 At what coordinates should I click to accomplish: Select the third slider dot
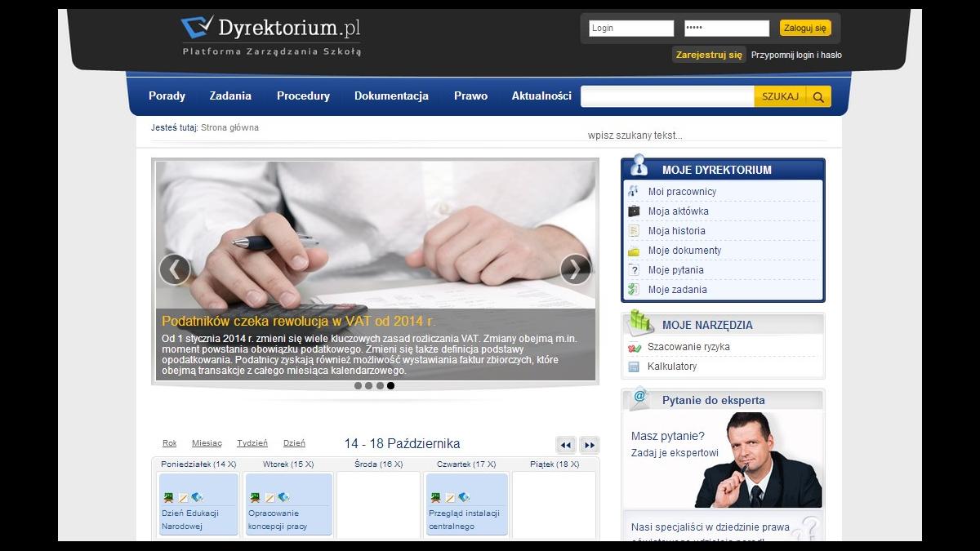click(380, 386)
